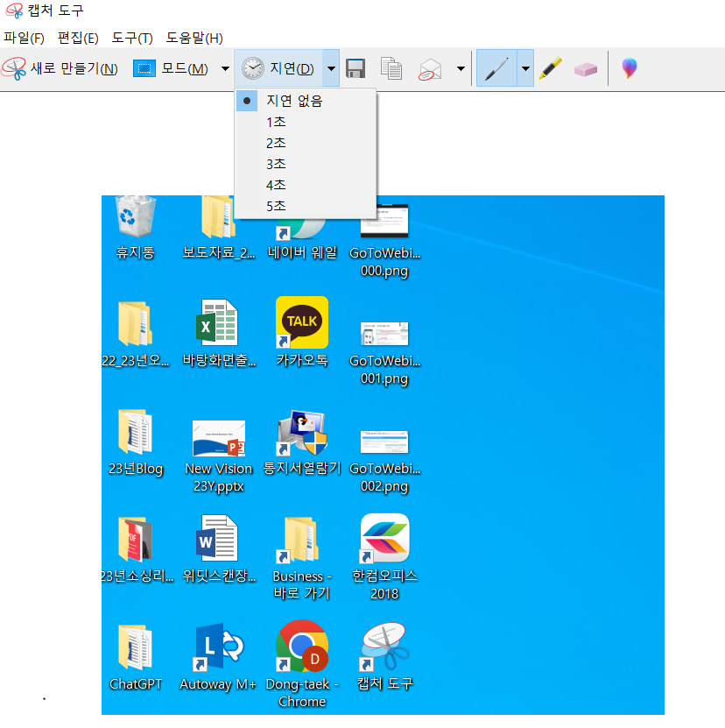Click the Autoway M+ shortcut icon

tap(218, 647)
